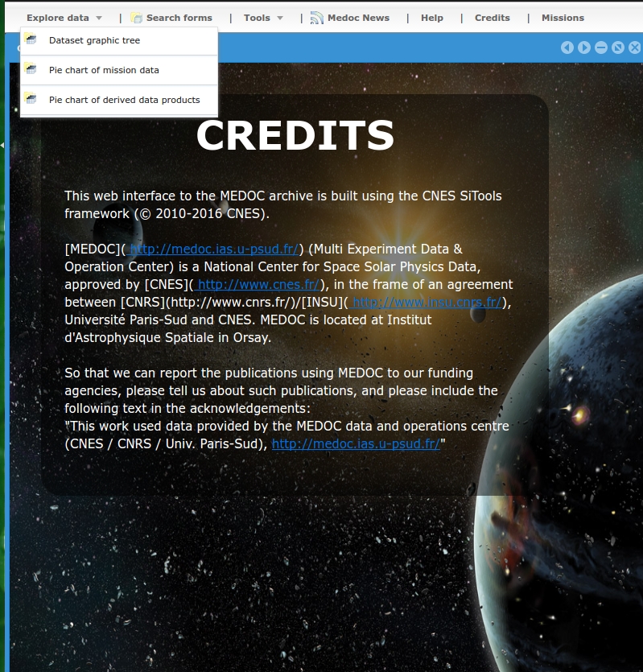Click the next window arrow icon

tap(583, 47)
